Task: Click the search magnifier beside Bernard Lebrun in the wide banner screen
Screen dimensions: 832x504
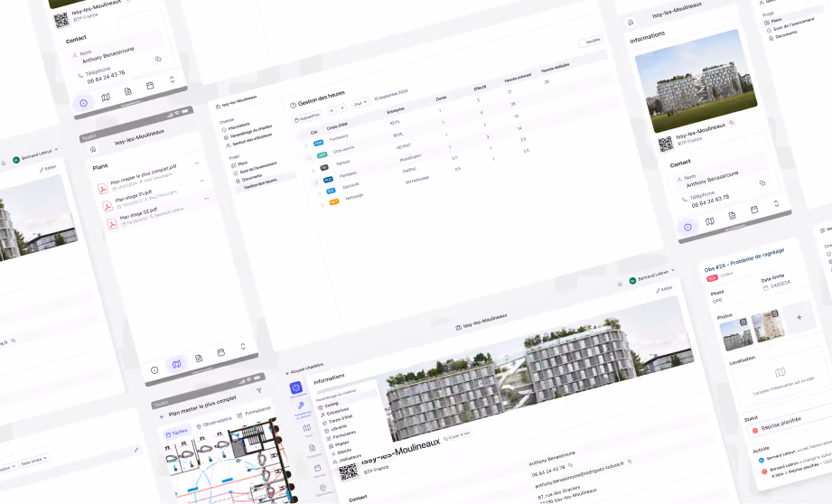Action: click(x=620, y=285)
